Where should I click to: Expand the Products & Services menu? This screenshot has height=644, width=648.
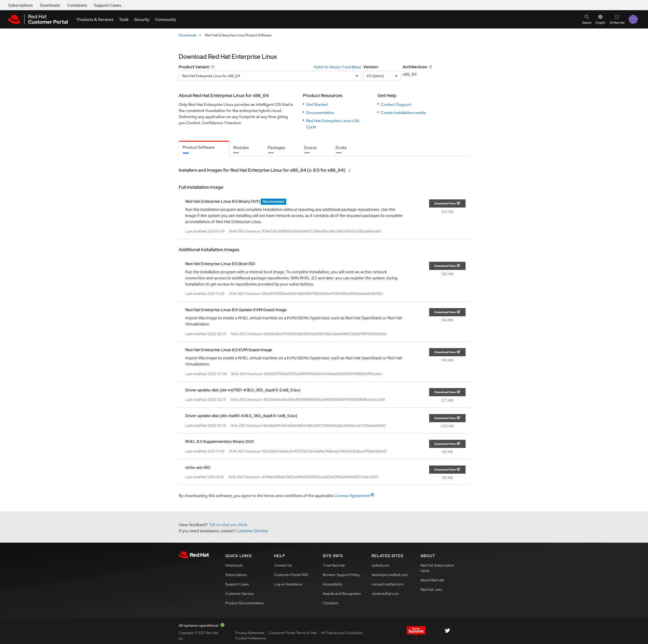tap(95, 19)
